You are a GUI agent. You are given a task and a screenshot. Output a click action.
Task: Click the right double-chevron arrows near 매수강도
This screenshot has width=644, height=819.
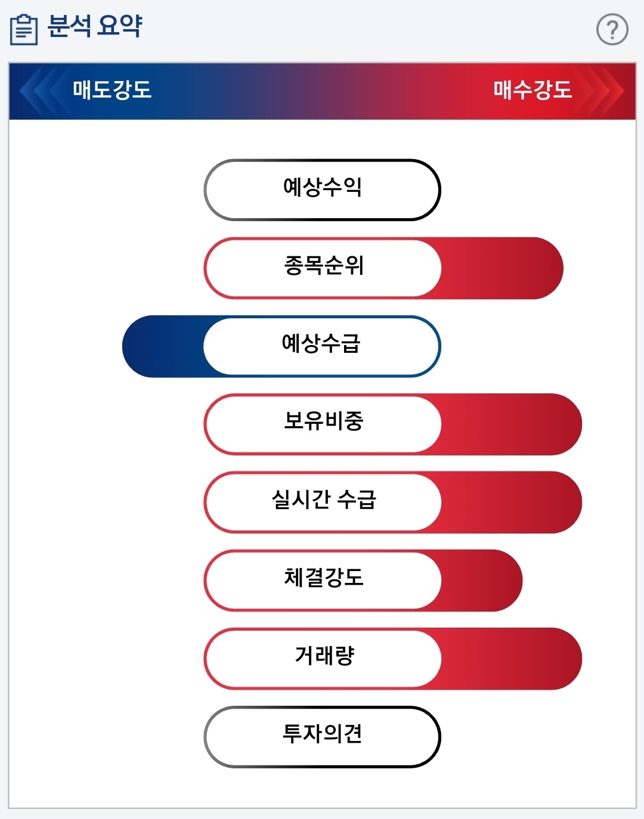(602, 91)
